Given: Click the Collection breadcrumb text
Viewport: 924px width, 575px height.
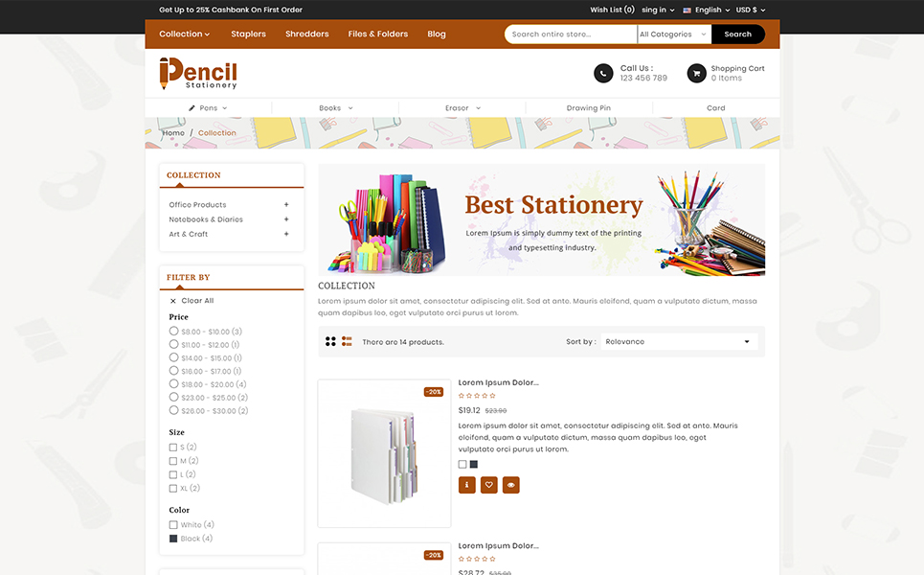Looking at the screenshot, I should point(216,133).
